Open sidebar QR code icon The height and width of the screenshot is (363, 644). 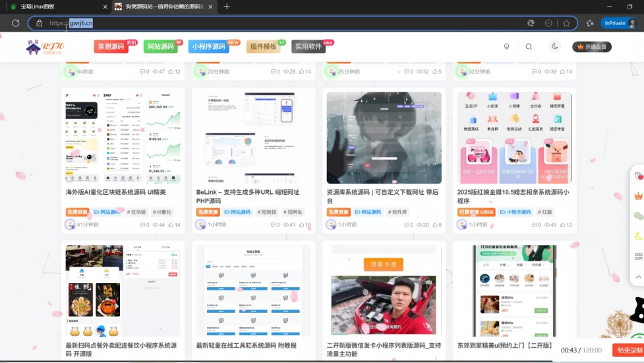(638, 256)
